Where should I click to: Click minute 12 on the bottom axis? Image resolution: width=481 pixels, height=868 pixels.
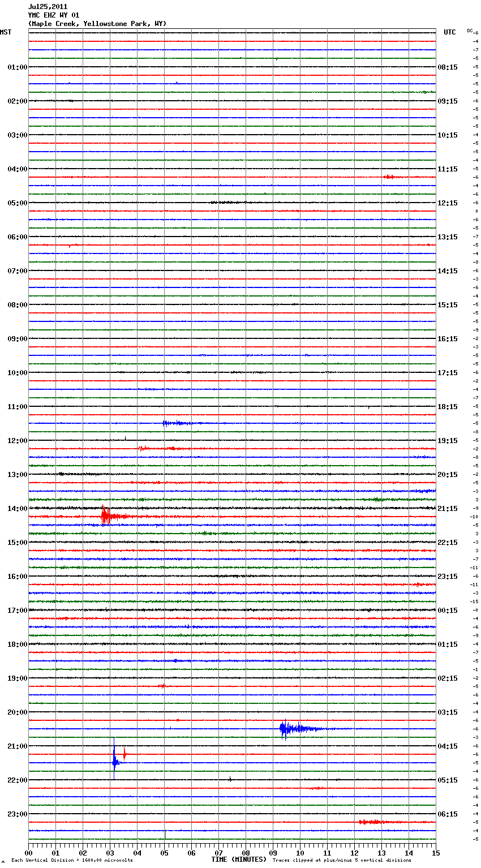355,853
